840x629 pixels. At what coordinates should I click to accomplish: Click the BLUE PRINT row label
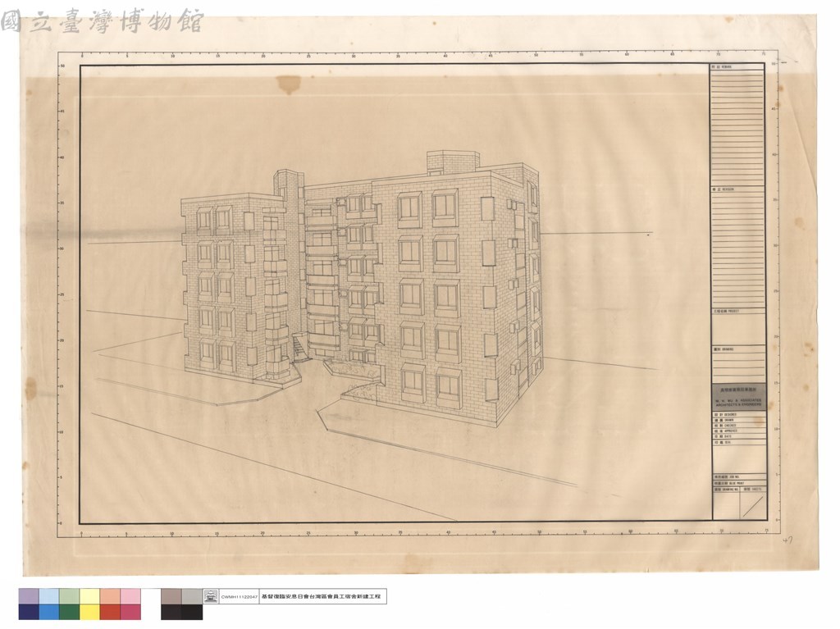pyautogui.click(x=739, y=483)
